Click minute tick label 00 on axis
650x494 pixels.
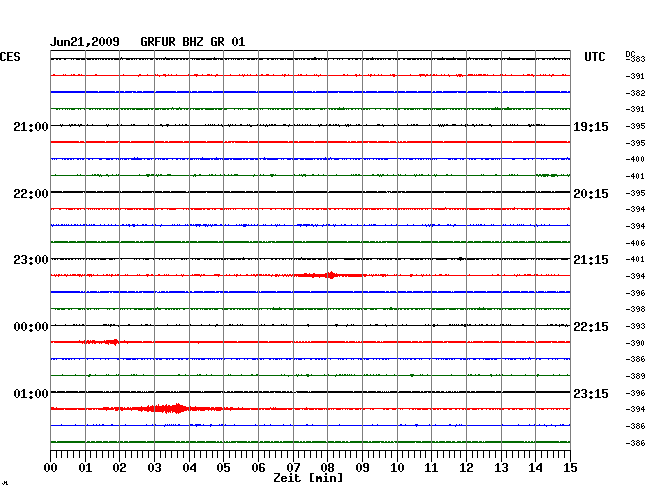click(x=51, y=467)
